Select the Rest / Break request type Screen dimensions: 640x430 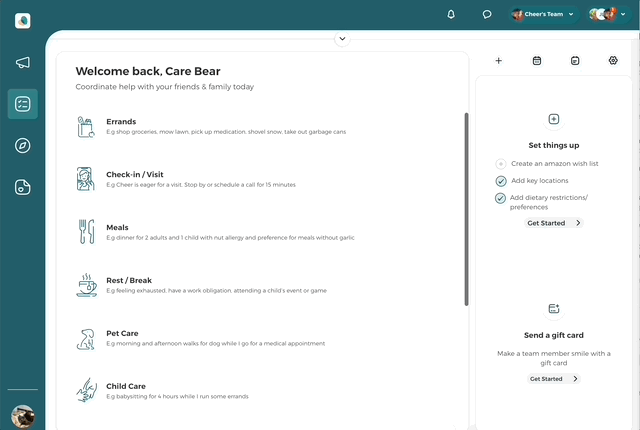pyautogui.click(x=262, y=285)
